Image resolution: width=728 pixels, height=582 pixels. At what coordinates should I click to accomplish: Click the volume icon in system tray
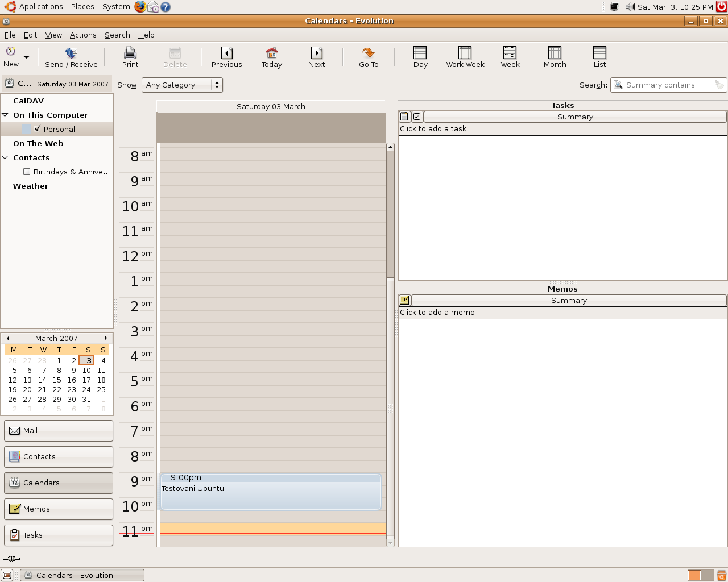coord(630,7)
